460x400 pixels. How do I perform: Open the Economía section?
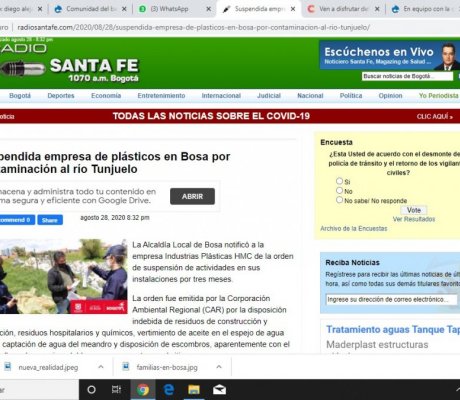pyautogui.click(x=106, y=96)
